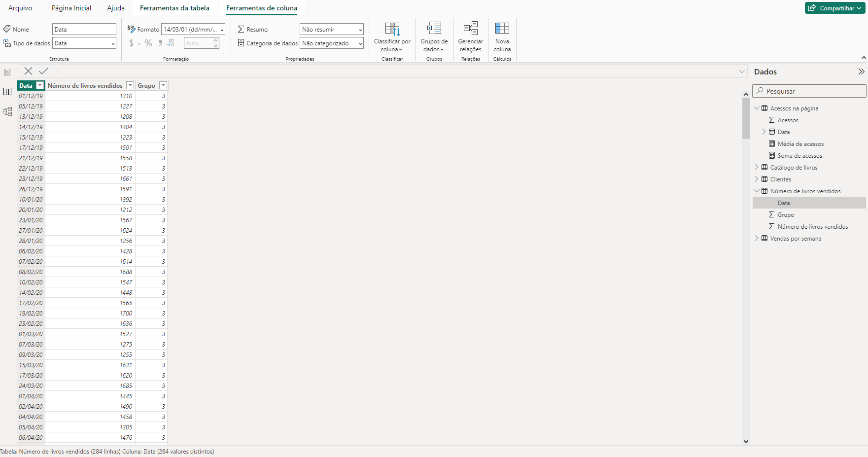Screen dimensions: 868x457
Task: Click decimal places icon
Action: [x=170, y=43]
